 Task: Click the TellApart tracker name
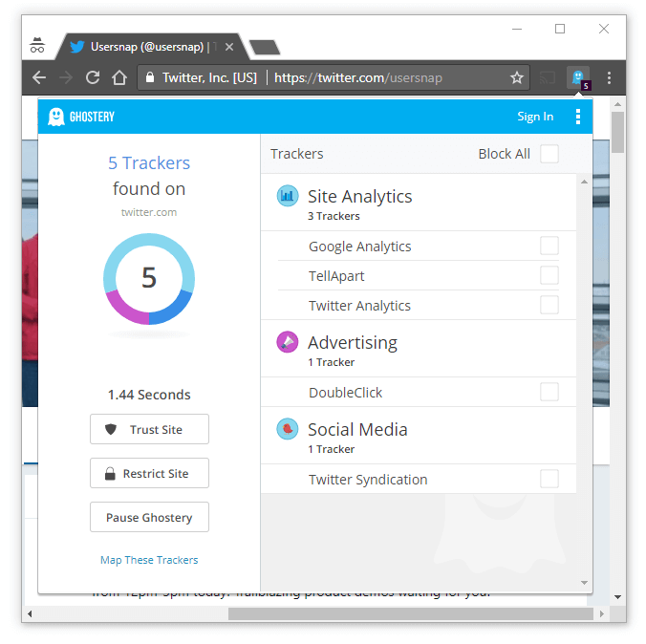coord(336,276)
